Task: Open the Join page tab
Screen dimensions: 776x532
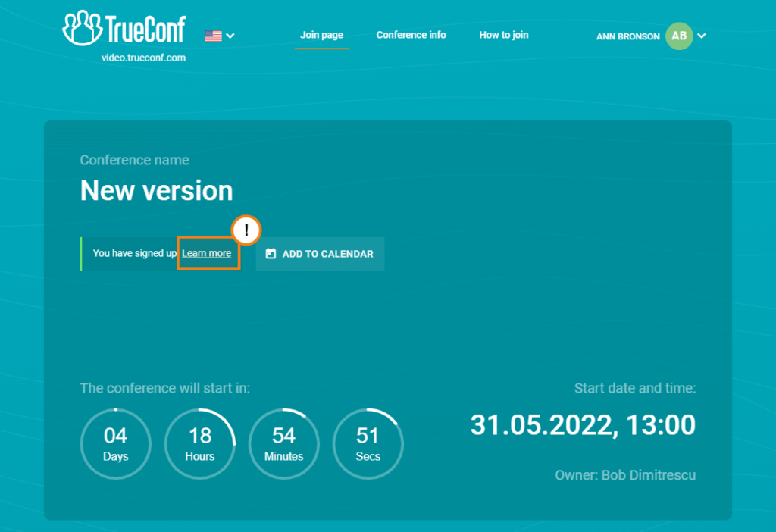Action: tap(321, 35)
